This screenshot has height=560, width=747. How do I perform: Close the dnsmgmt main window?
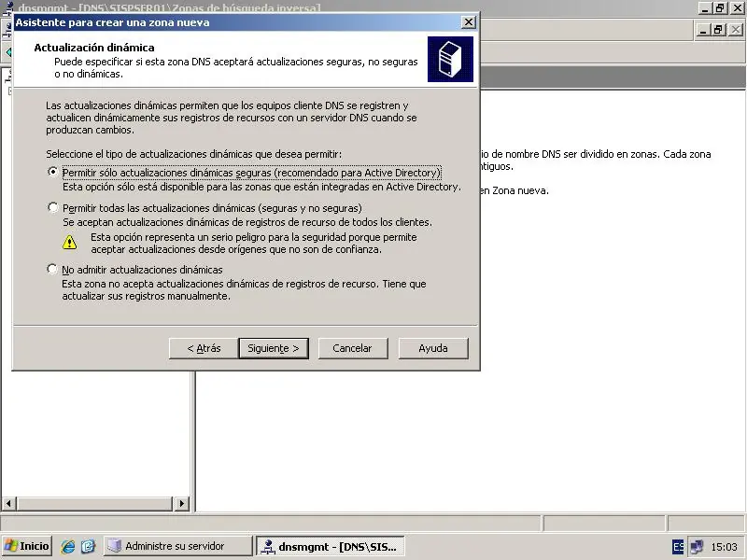(x=737, y=7)
